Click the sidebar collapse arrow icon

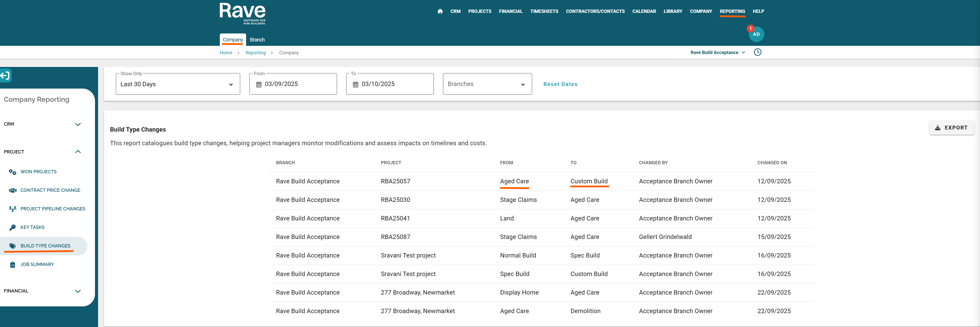coord(5,75)
